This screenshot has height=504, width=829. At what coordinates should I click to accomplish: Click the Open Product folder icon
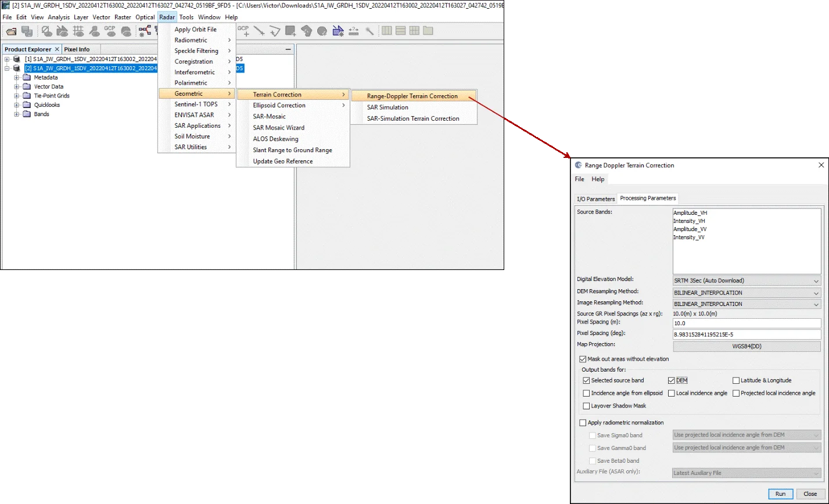click(x=11, y=31)
